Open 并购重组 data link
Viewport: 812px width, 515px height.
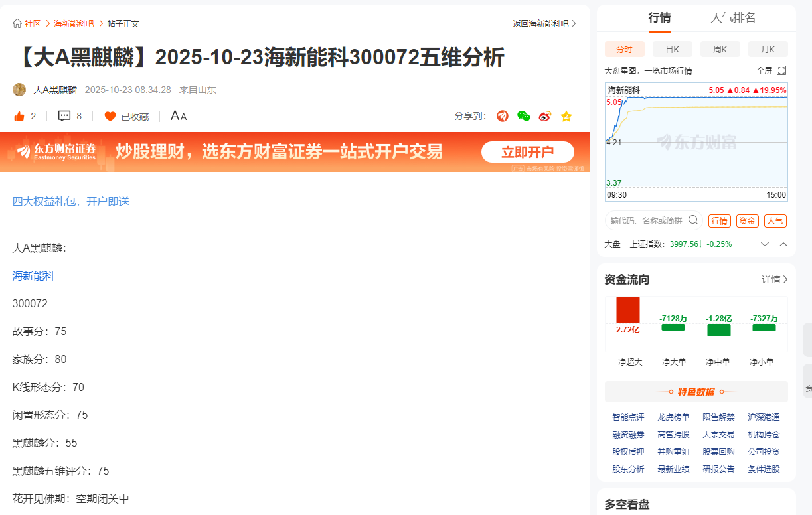pos(673,451)
